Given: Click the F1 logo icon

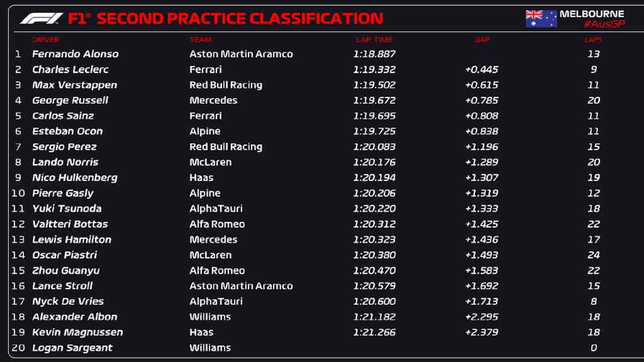Looking at the screenshot, I should (41, 18).
